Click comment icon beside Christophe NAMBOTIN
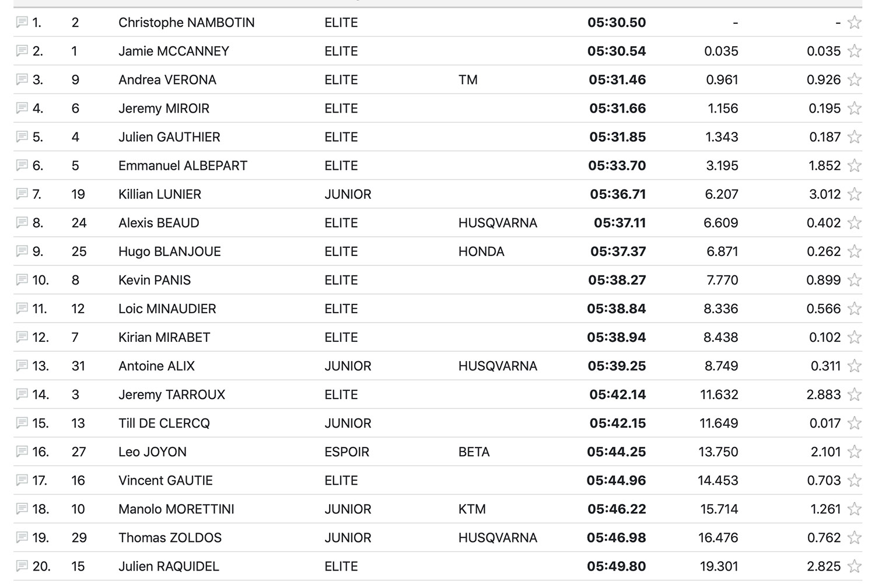The height and width of the screenshot is (588, 875). point(22,22)
